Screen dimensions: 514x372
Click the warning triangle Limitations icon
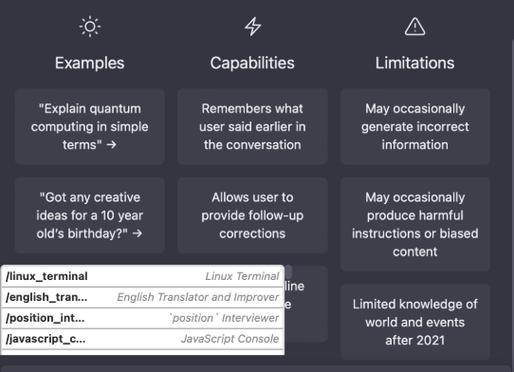click(415, 27)
